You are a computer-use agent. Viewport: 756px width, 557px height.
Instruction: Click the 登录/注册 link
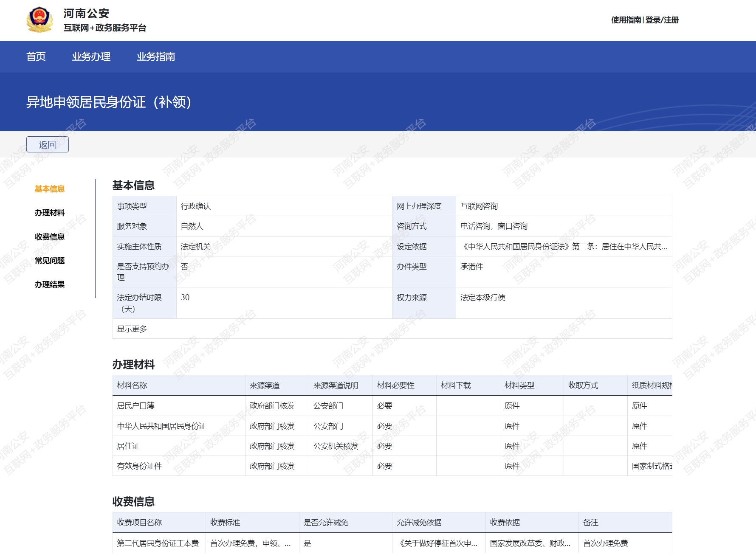pos(662,20)
